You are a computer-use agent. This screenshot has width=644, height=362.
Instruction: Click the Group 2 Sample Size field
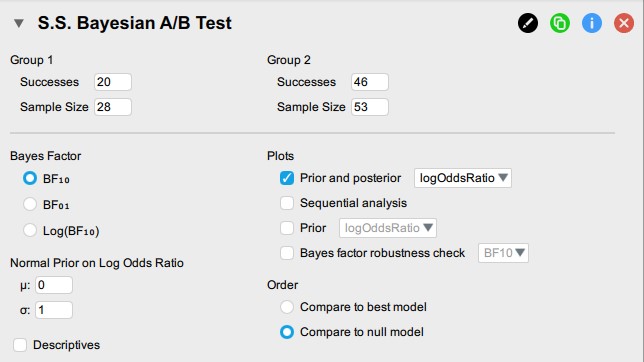[370, 107]
